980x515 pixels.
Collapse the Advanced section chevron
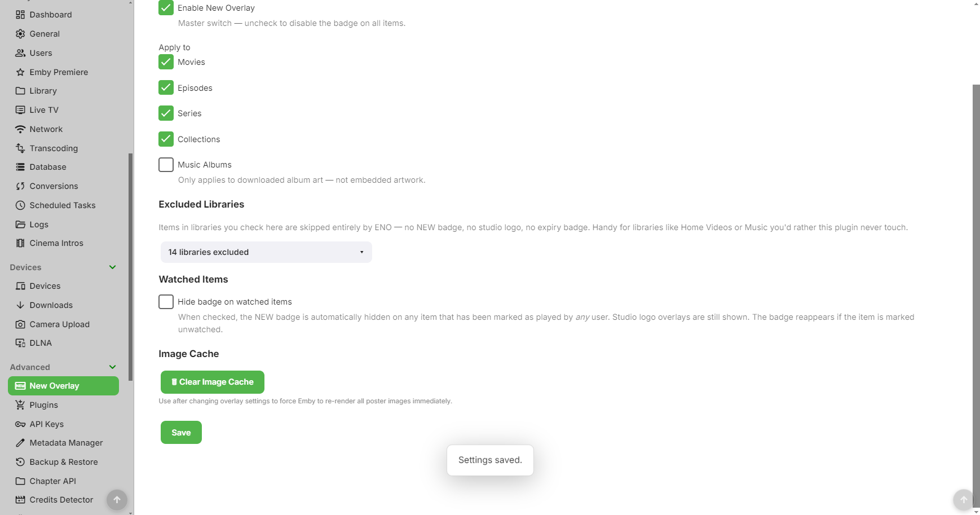pyautogui.click(x=112, y=367)
